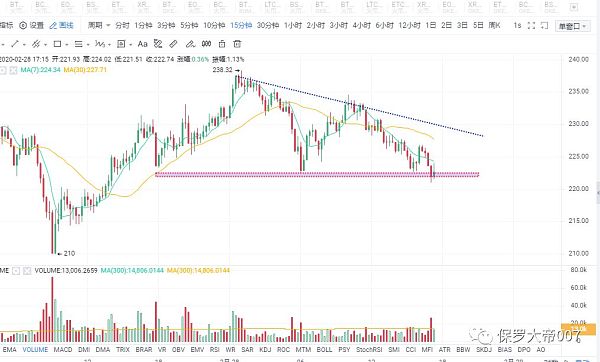
Task: Select the wave pattern drawing tool
Action: pos(99,44)
